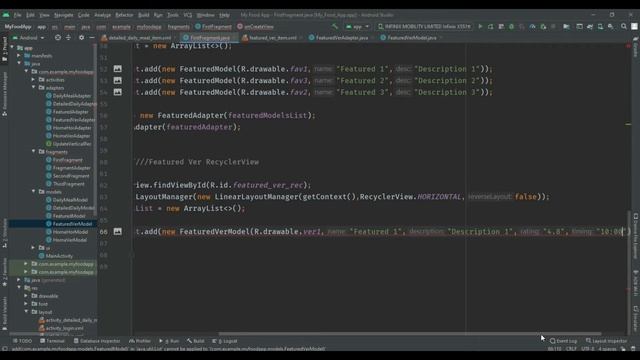Open the Logcat tool window

(x=225, y=341)
